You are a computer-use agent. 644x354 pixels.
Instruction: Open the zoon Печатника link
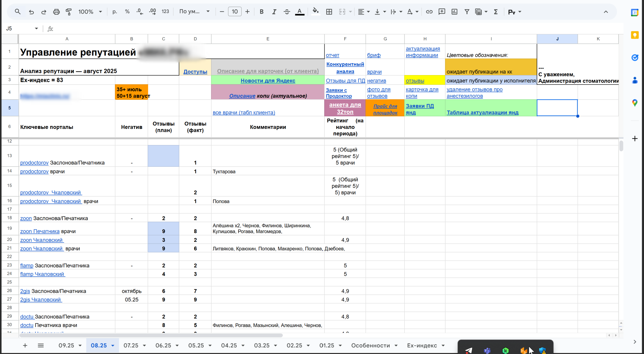(x=40, y=231)
